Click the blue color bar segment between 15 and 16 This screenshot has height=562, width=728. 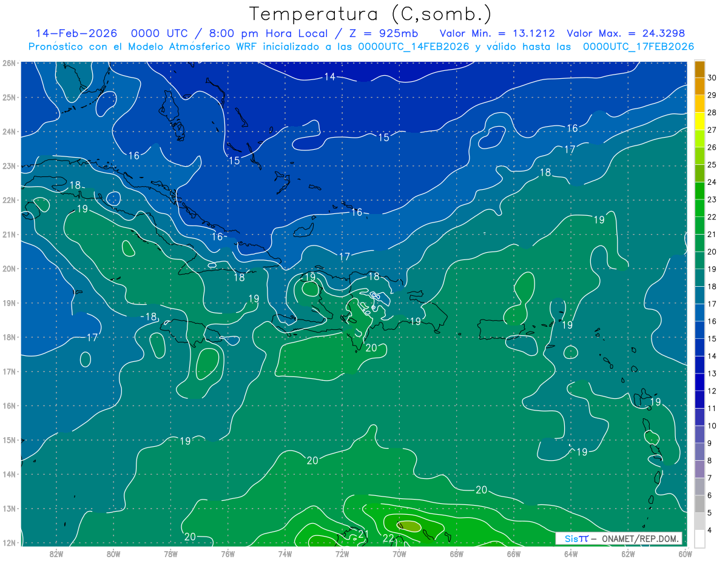699,331
